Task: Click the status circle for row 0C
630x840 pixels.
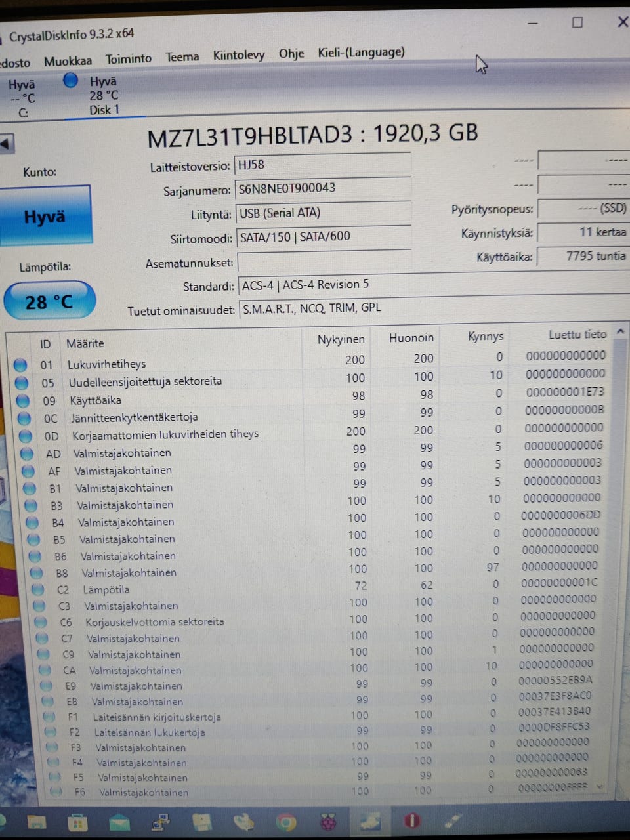Action: click(x=24, y=418)
